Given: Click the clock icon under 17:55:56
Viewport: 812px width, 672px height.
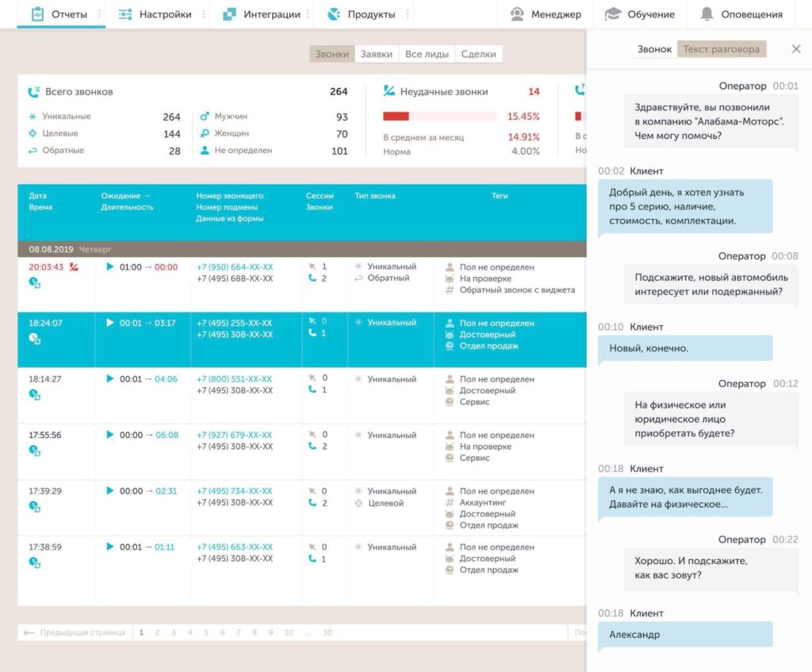Looking at the screenshot, I should coord(35,451).
